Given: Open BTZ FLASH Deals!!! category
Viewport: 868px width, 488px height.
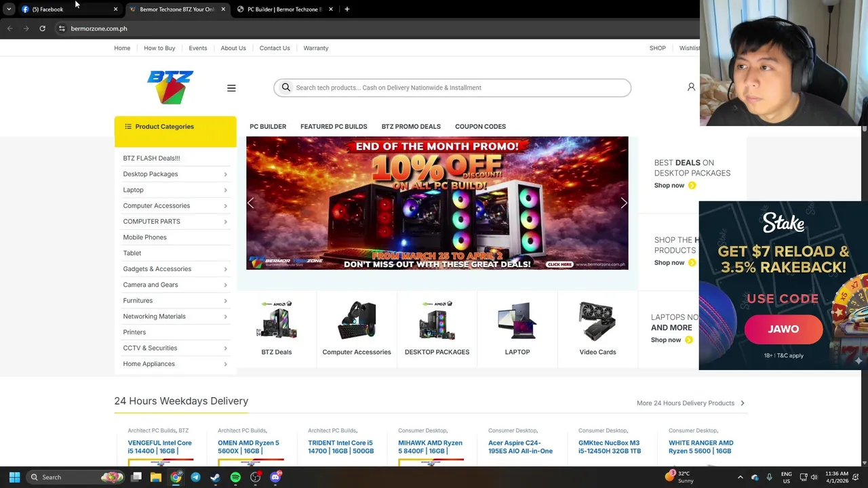Looking at the screenshot, I should (x=151, y=159).
